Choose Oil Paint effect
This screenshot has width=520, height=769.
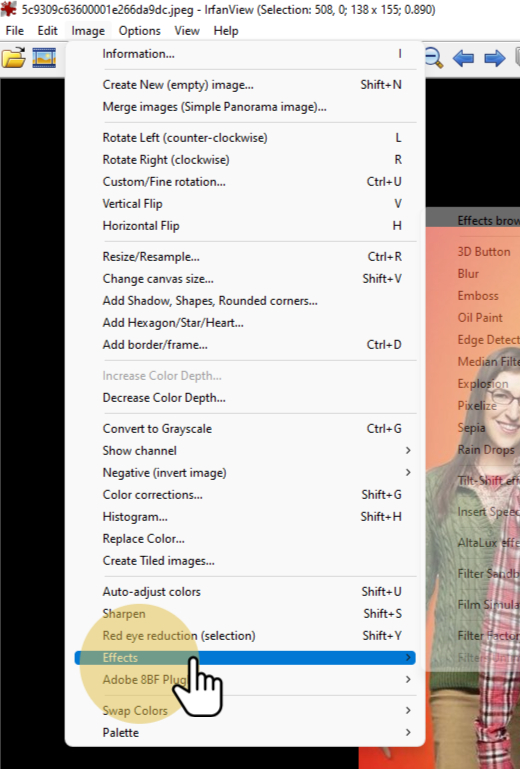click(x=480, y=318)
